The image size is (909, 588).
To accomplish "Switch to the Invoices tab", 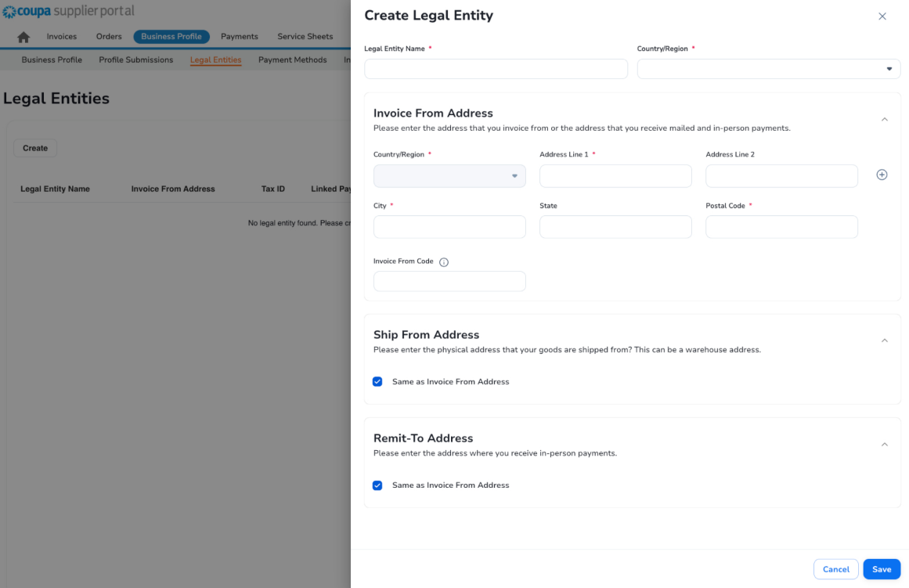I will pyautogui.click(x=61, y=36).
